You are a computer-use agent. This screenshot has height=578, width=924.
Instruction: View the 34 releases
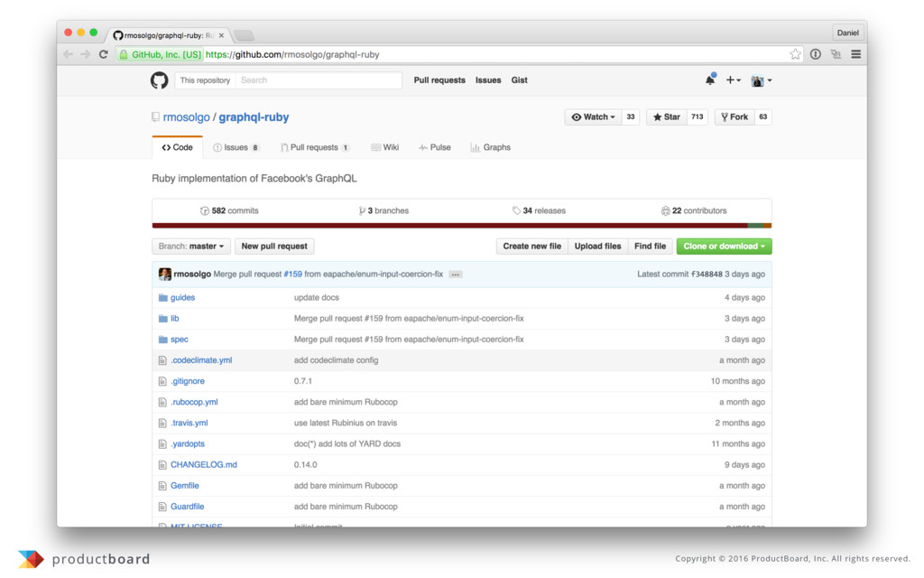pos(539,210)
